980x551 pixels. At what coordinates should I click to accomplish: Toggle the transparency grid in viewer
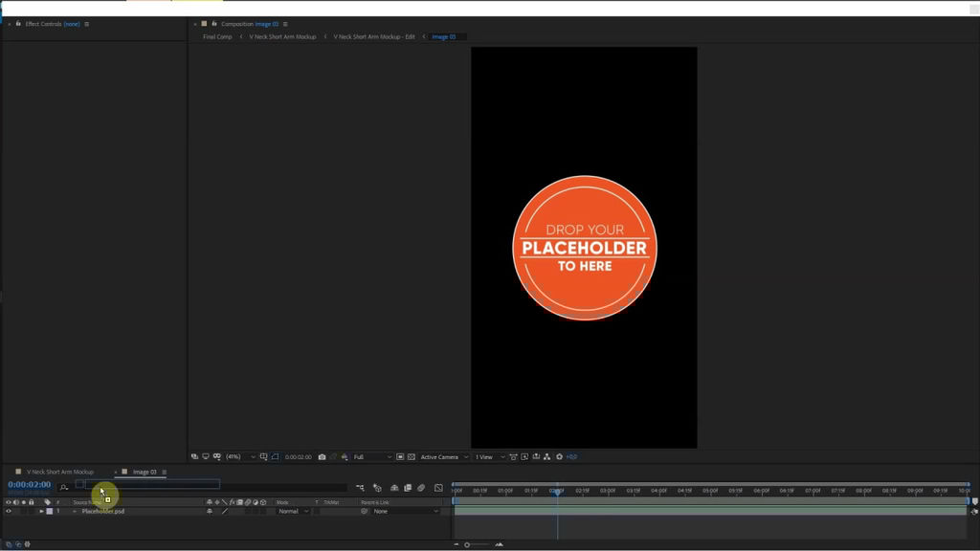click(x=411, y=457)
